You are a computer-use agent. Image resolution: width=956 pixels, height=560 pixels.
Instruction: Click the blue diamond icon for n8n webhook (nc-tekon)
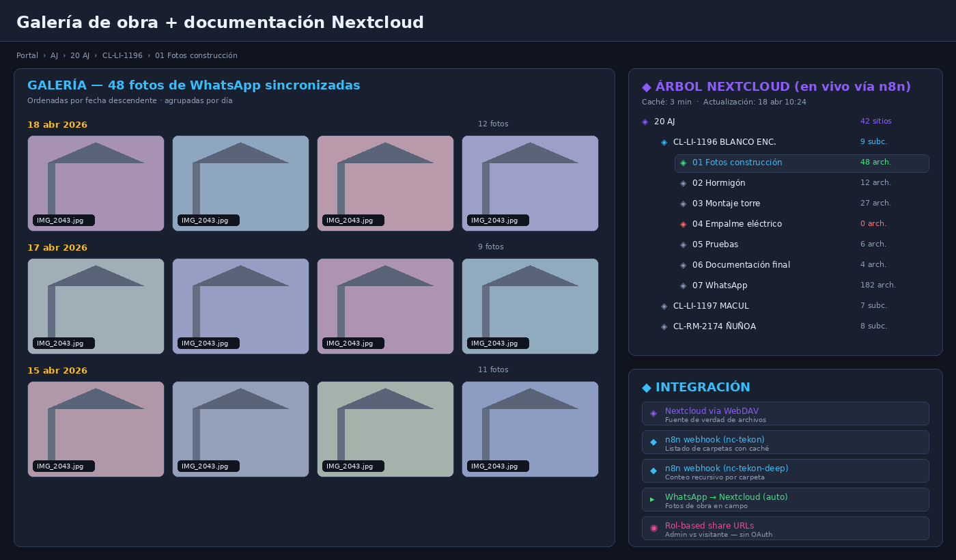coord(653,442)
